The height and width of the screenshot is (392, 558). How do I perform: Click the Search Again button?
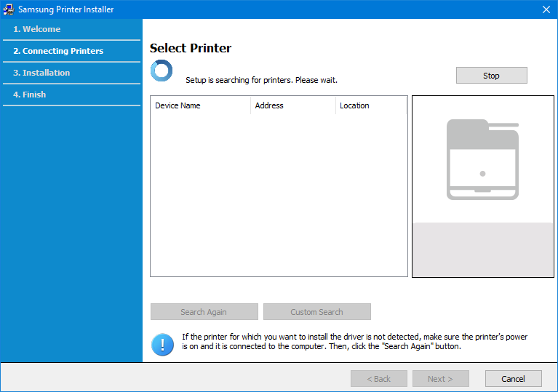204,311
